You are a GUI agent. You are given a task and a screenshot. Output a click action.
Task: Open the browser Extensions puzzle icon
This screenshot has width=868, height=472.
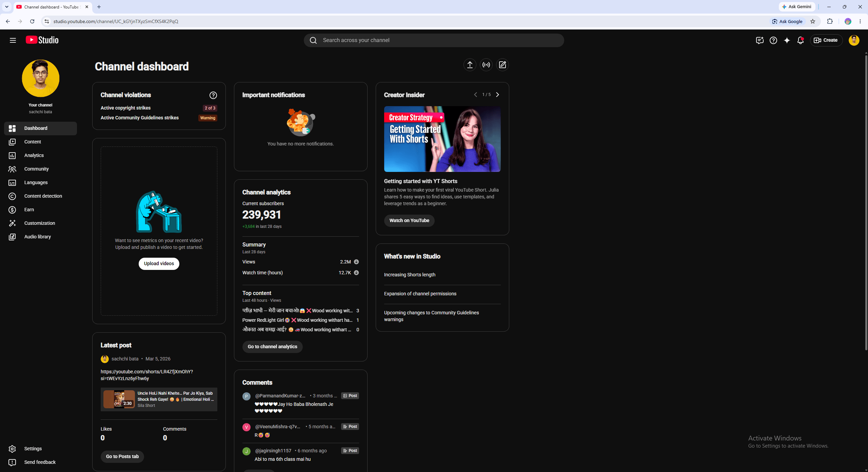click(x=830, y=21)
